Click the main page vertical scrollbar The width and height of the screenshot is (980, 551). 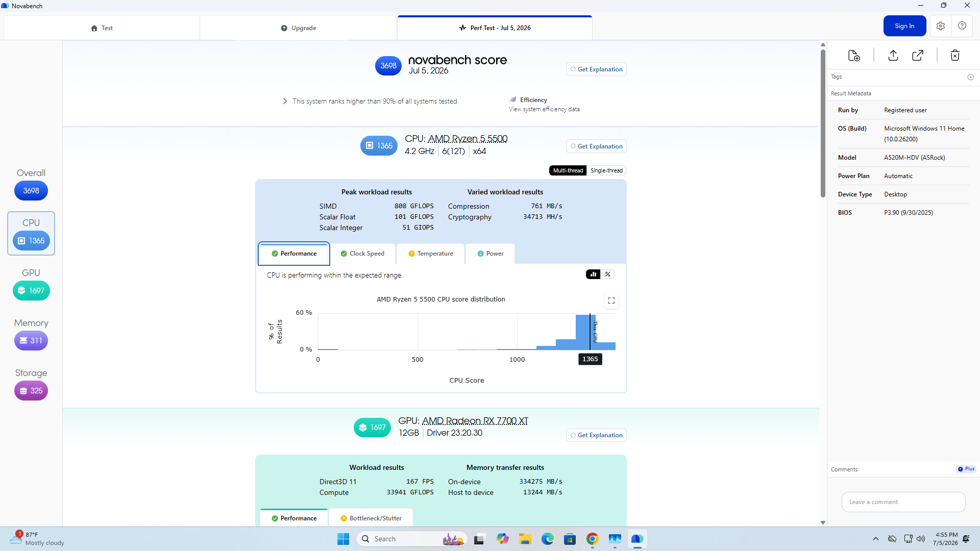click(823, 122)
